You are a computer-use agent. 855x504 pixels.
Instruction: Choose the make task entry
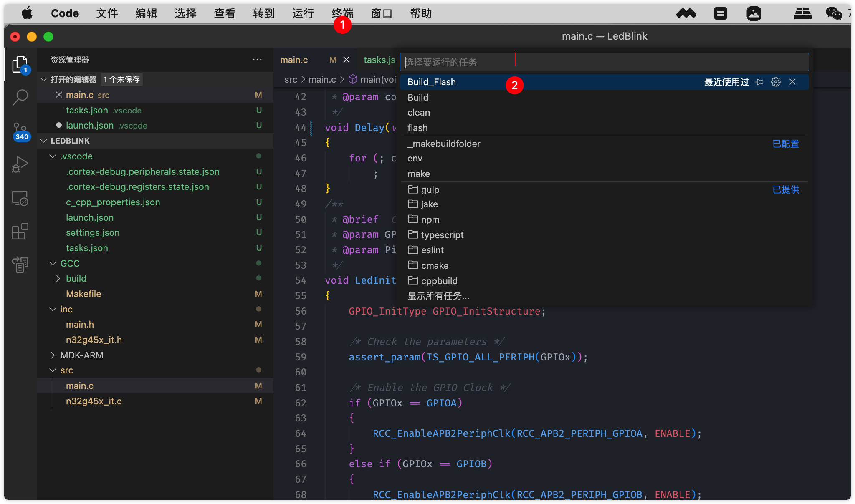pos(604,174)
